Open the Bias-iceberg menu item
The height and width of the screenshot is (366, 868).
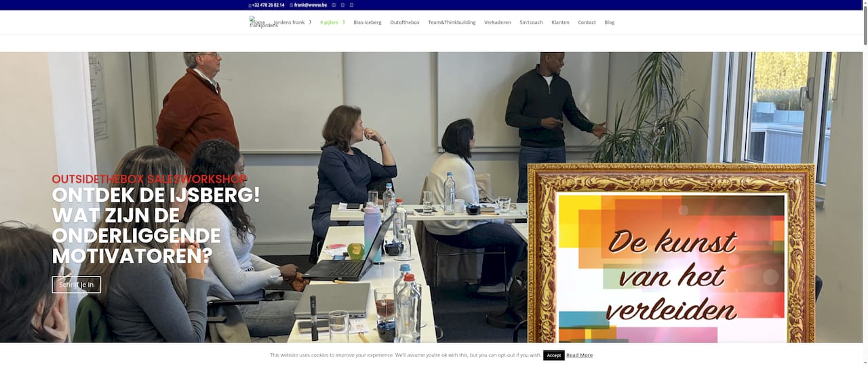click(x=367, y=22)
